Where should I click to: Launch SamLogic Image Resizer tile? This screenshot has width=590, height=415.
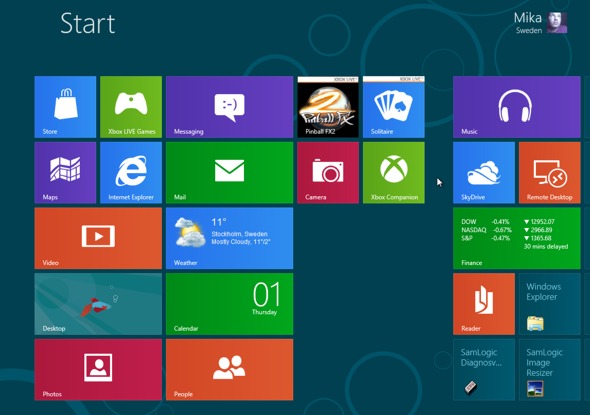[x=550, y=369]
